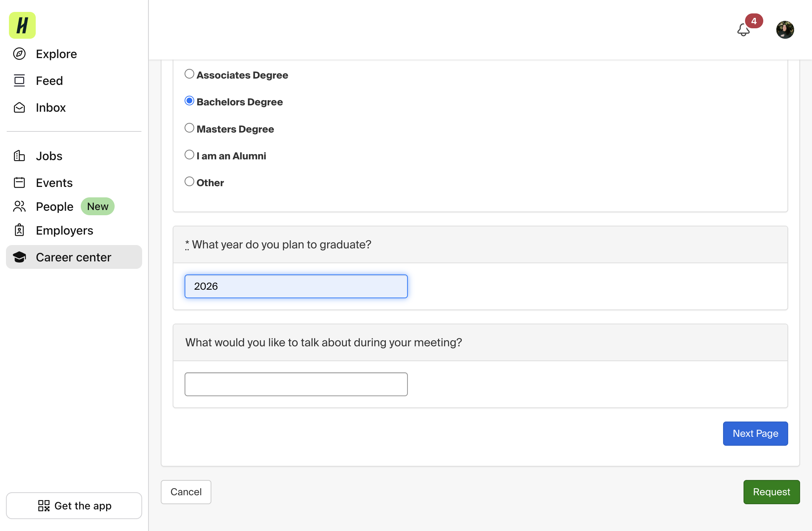Screen dimensions: 812x531
Task: Open the user profile avatar
Action: pos(785,30)
